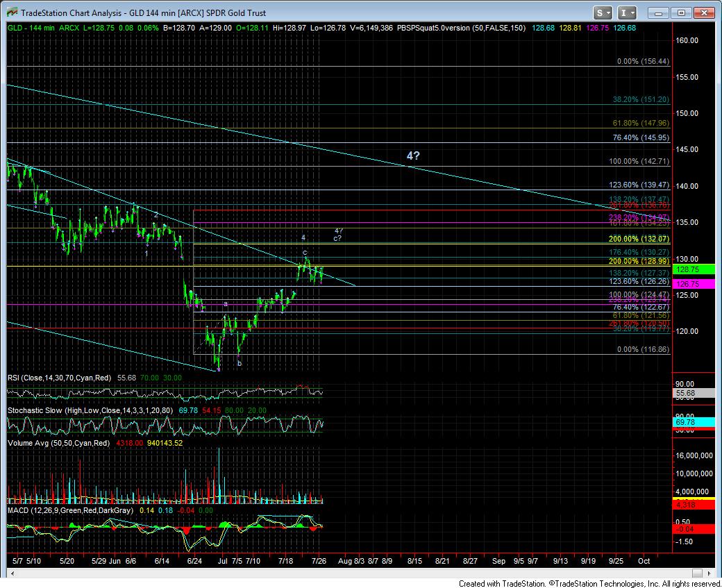The width and height of the screenshot is (722, 588).
Task: Open the I interval-linking dropdown
Action: pyautogui.click(x=627, y=12)
